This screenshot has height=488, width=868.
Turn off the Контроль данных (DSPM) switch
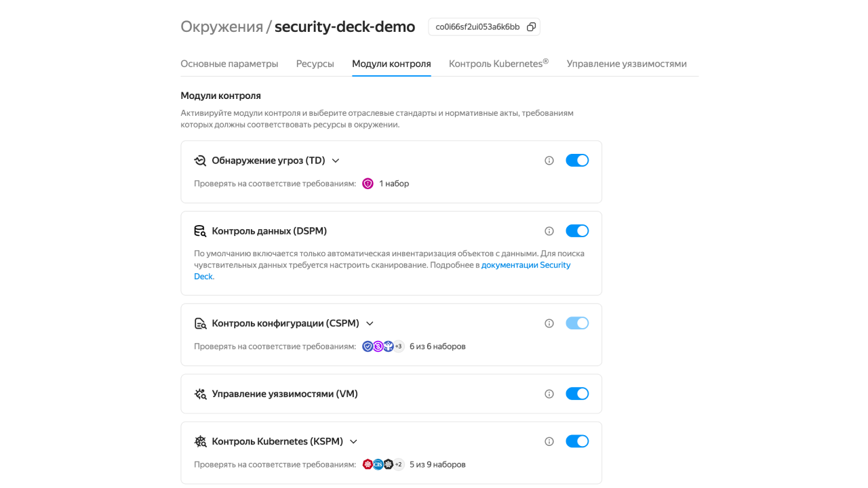(x=577, y=231)
